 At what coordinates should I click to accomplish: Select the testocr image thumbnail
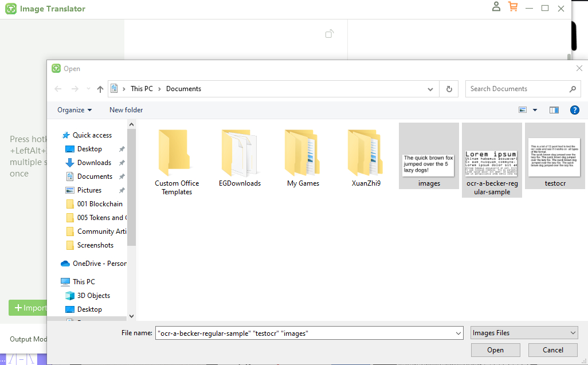click(x=554, y=154)
